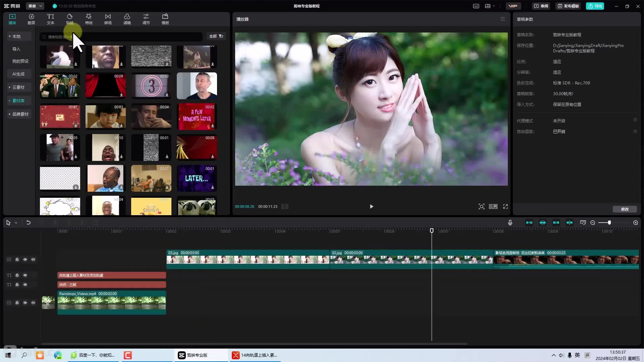Screen dimensions: 644x362
Task: Open the 贴纸 stickers tab
Action: coord(70,19)
